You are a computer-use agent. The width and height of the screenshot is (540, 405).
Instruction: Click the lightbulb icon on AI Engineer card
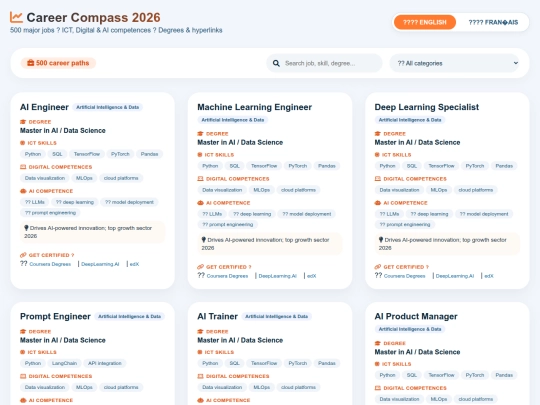coord(26,228)
